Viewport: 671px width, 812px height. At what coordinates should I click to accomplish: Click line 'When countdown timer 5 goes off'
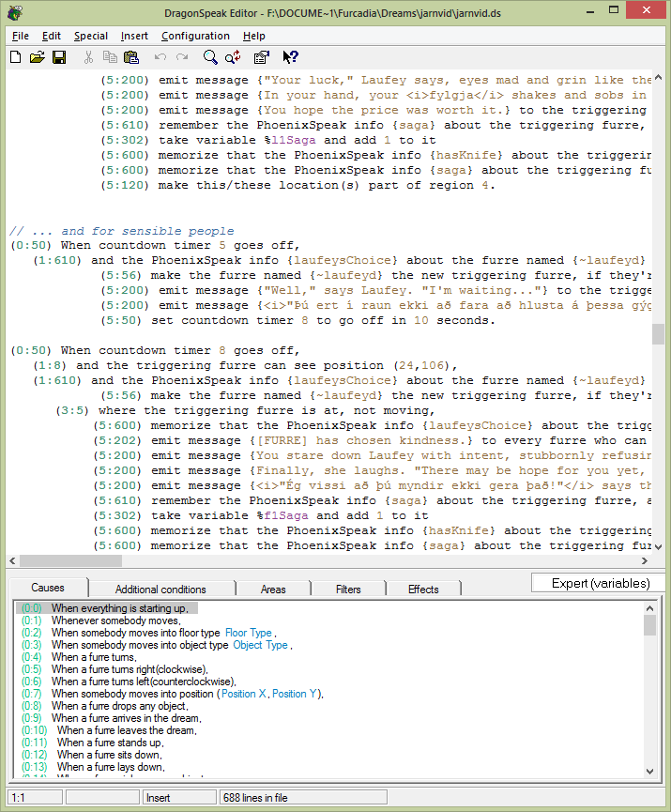point(156,245)
